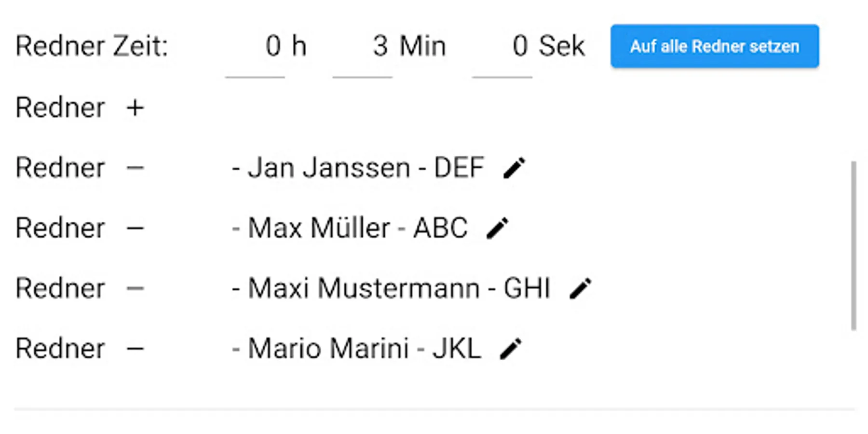Remove speaker Maxi Mustermann with minus icon

point(136,288)
